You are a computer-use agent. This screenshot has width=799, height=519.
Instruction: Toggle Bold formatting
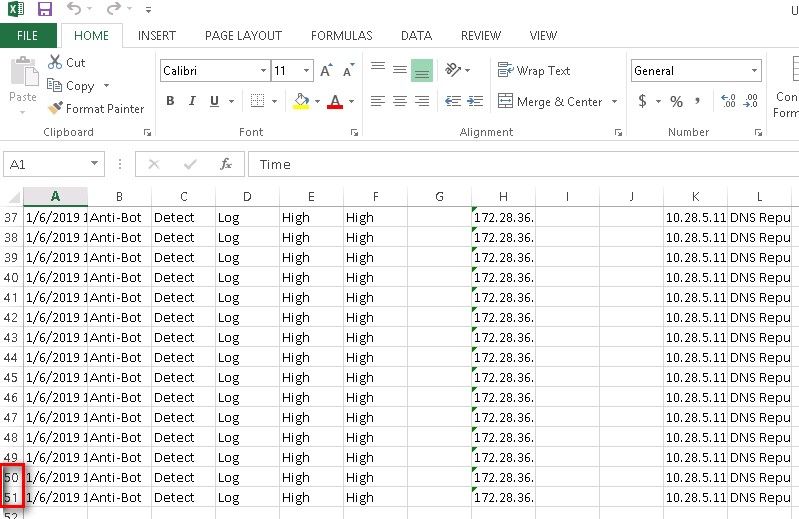point(170,101)
